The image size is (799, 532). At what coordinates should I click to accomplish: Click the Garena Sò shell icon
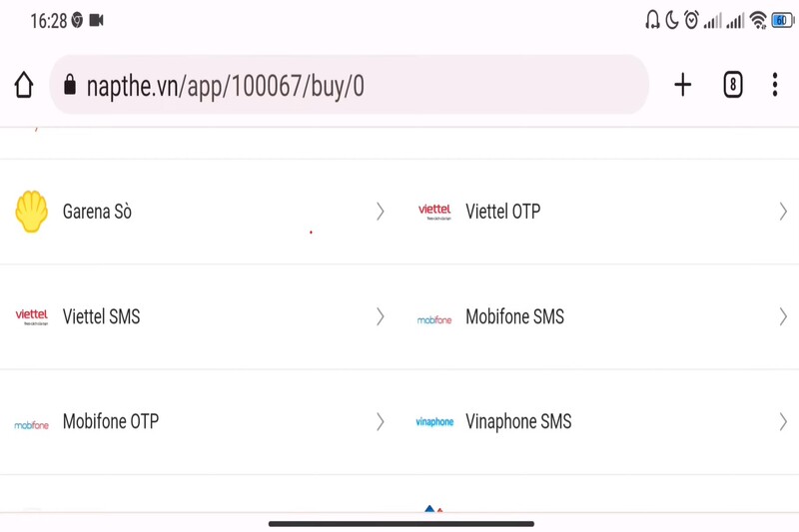coord(32,212)
